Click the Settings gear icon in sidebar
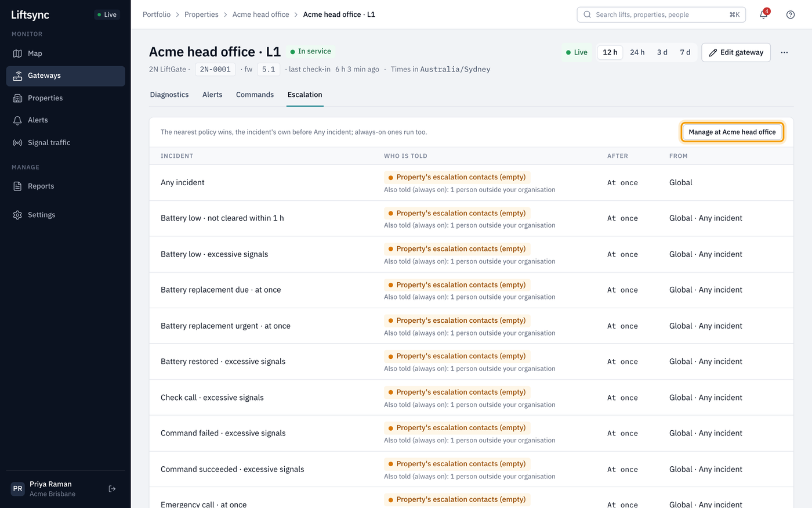Viewport: 812px width, 508px height. coord(17,215)
